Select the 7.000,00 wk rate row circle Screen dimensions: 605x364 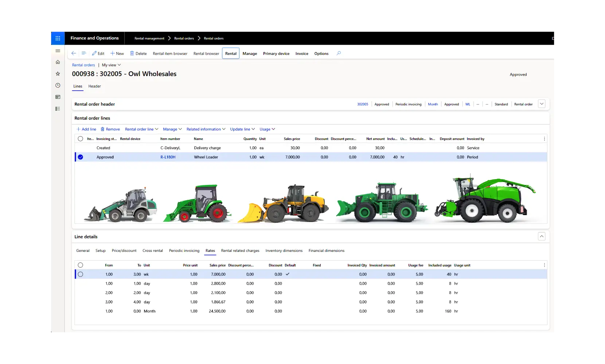tap(81, 274)
